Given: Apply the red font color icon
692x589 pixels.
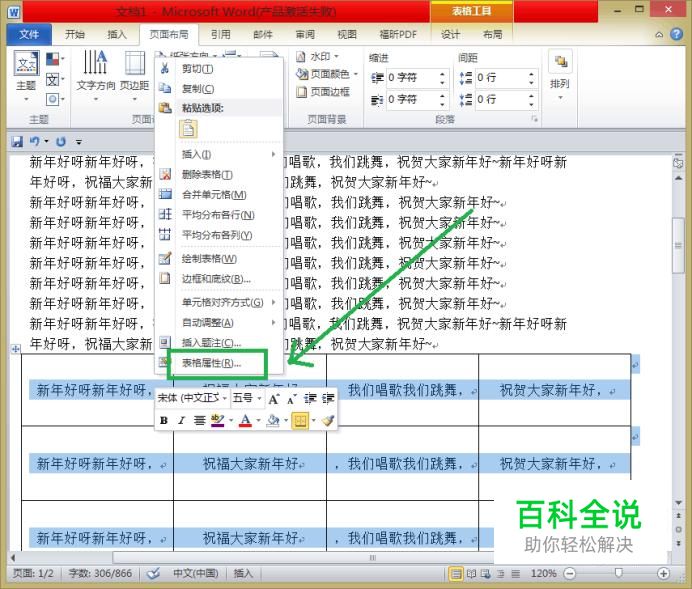Looking at the screenshot, I should coord(245,420).
